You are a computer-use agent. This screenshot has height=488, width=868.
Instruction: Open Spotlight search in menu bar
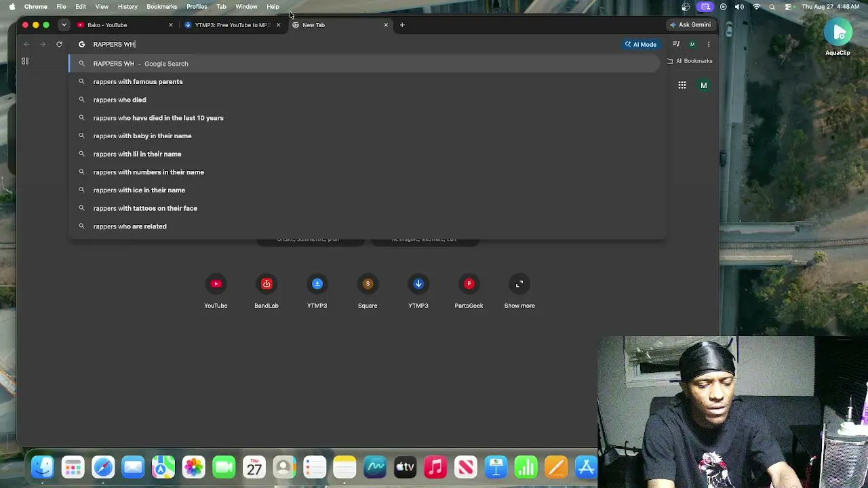(x=772, y=7)
